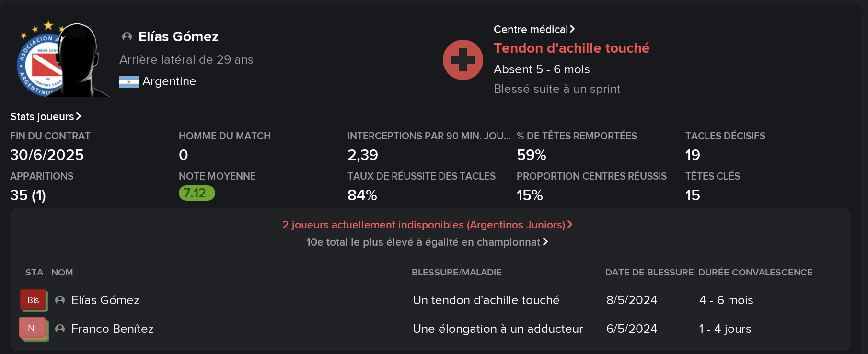Sort by the DATE DE BLESSURE column

point(649,273)
